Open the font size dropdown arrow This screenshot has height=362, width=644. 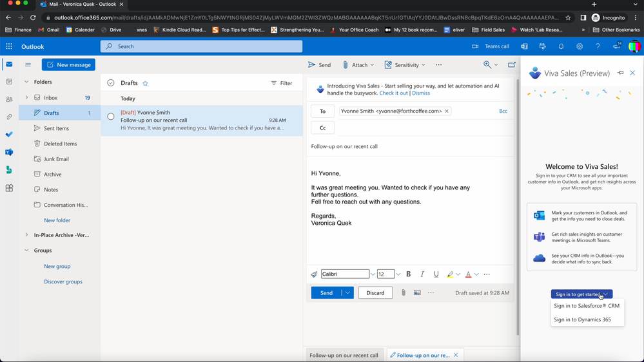pyautogui.click(x=398, y=274)
